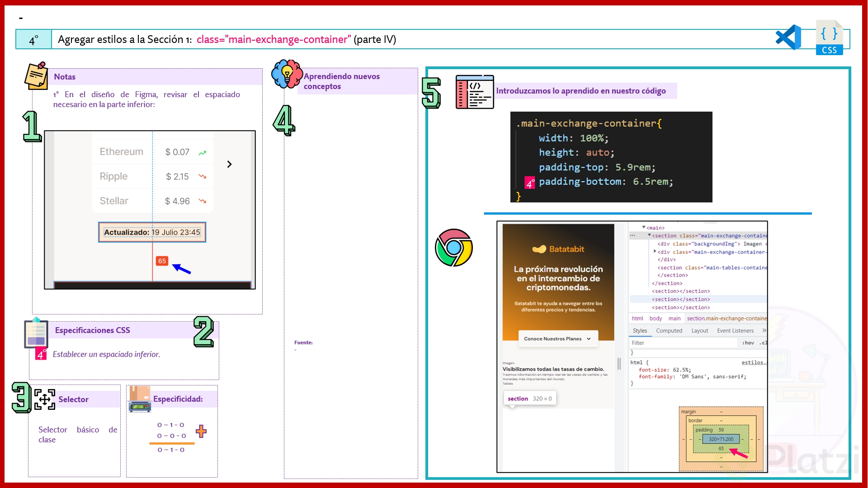868x488 pixels.
Task: Click the font-family 'DM Sans' declaration
Action: tap(692, 377)
